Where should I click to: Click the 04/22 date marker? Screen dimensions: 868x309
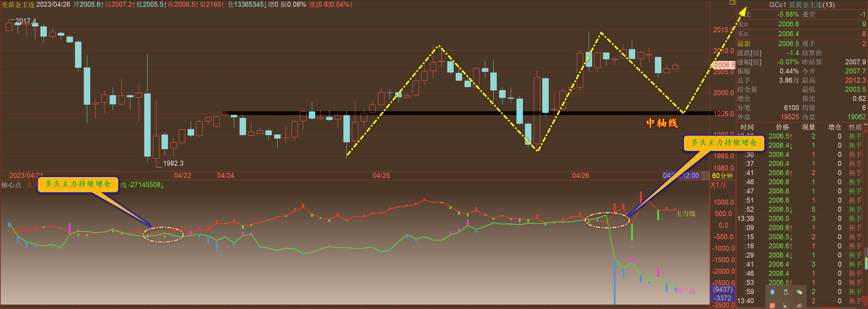(x=183, y=176)
